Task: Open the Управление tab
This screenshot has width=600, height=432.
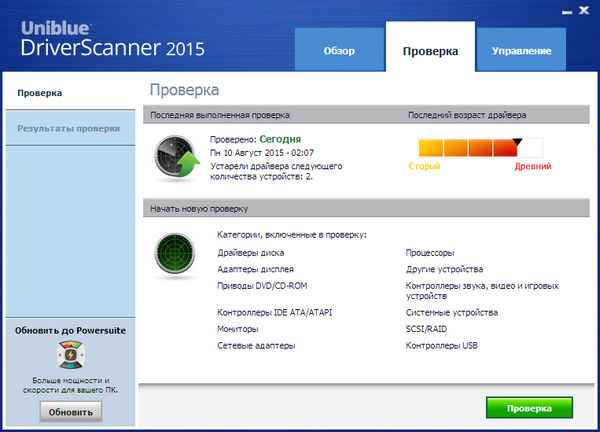Action: [520, 50]
